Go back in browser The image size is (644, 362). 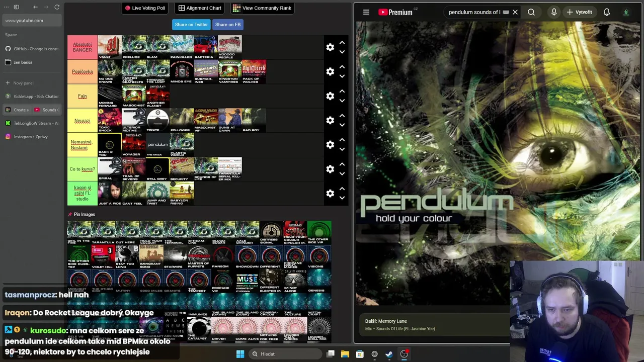click(35, 7)
